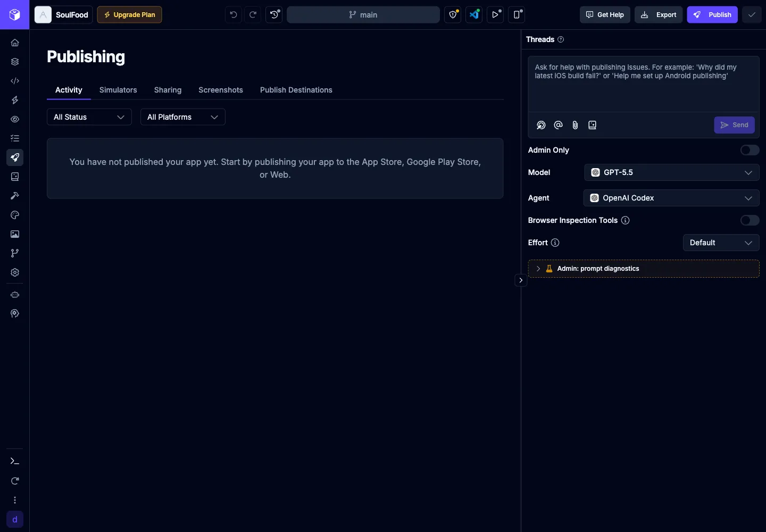Click the Upgrade Plan button
Viewport: 766px width, 532px height.
click(x=129, y=15)
